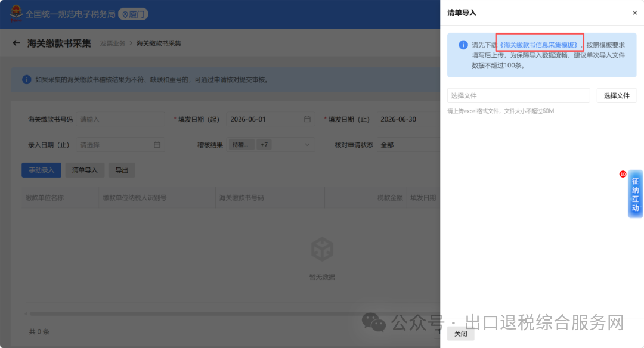The image size is (644, 348).
Task: Open the calendar icon for 录入日期（止）
Action: pos(157,144)
